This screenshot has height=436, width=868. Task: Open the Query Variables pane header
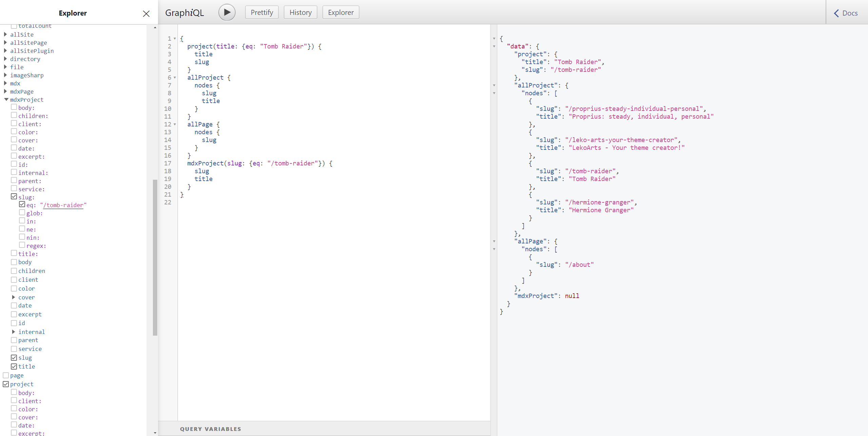click(x=210, y=429)
